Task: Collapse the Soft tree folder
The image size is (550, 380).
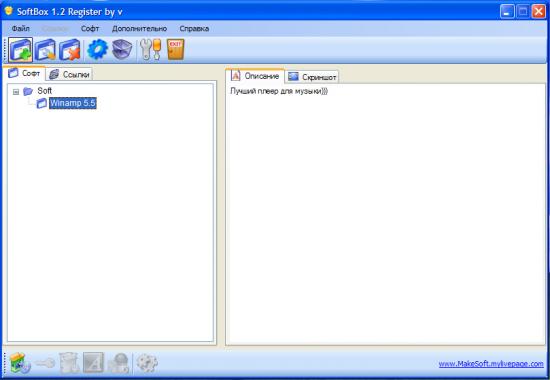Action: click(x=16, y=92)
